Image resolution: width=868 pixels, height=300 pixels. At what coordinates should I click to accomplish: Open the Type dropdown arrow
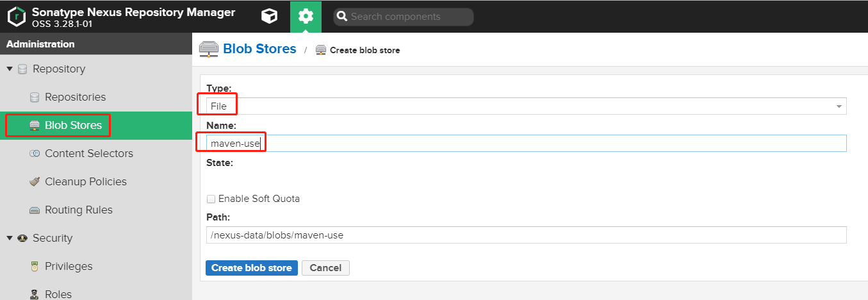(839, 106)
